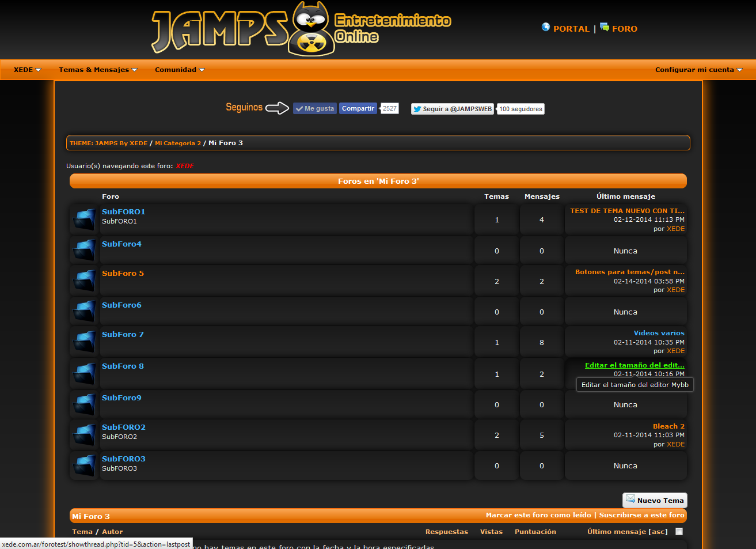Select the folder icon beside SubForo 5
This screenshot has width=756, height=549.
(x=84, y=281)
